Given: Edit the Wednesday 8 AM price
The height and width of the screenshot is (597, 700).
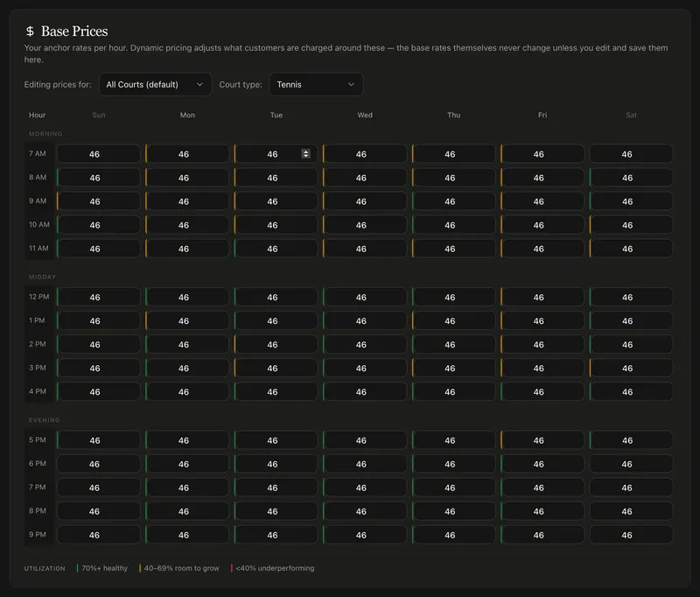Looking at the screenshot, I should click(x=365, y=178).
